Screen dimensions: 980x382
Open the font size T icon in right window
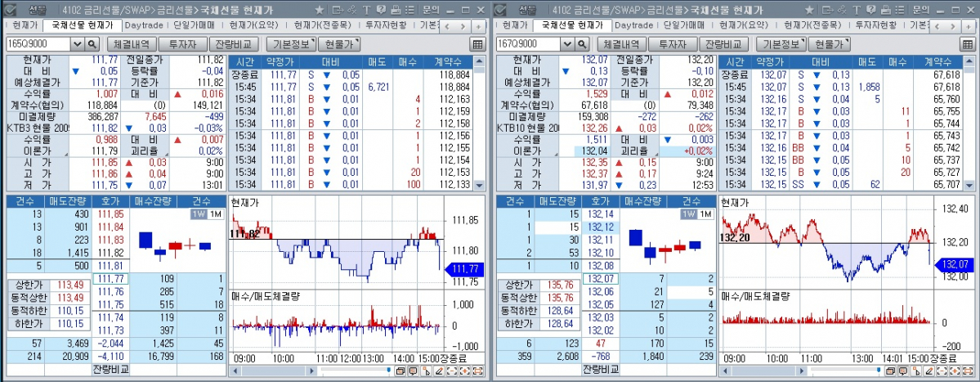point(857,10)
